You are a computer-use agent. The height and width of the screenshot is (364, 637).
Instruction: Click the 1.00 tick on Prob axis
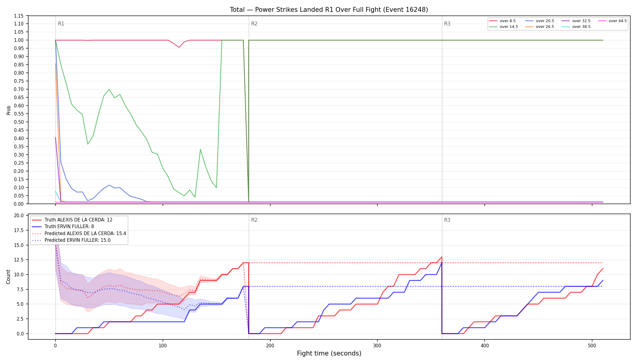pos(19,40)
